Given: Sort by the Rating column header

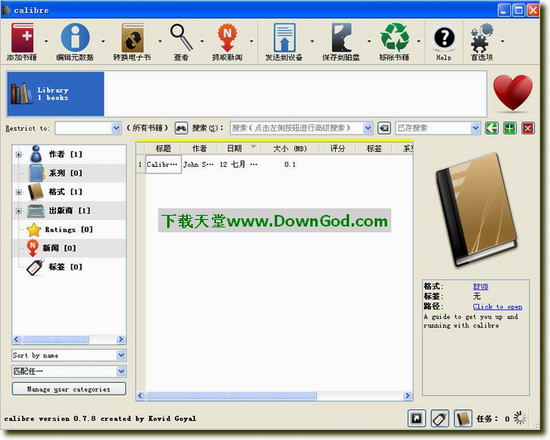Looking at the screenshot, I should coord(337,149).
